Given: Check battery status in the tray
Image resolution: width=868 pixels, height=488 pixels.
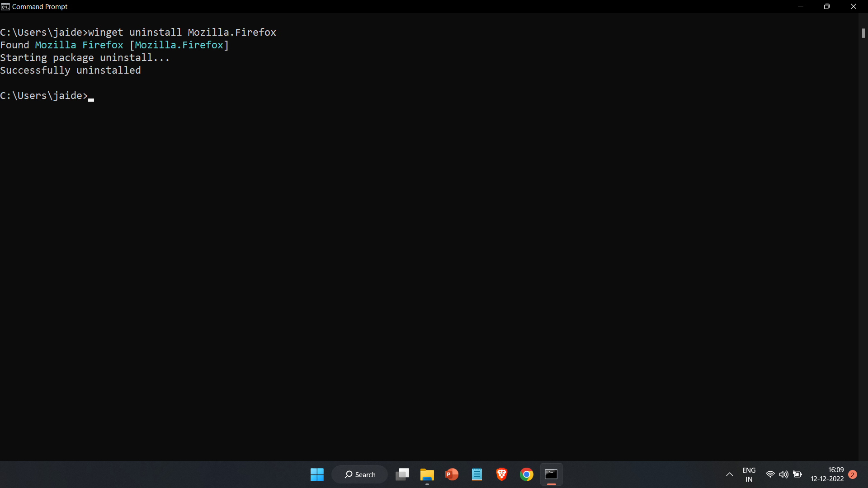Looking at the screenshot, I should click(797, 474).
